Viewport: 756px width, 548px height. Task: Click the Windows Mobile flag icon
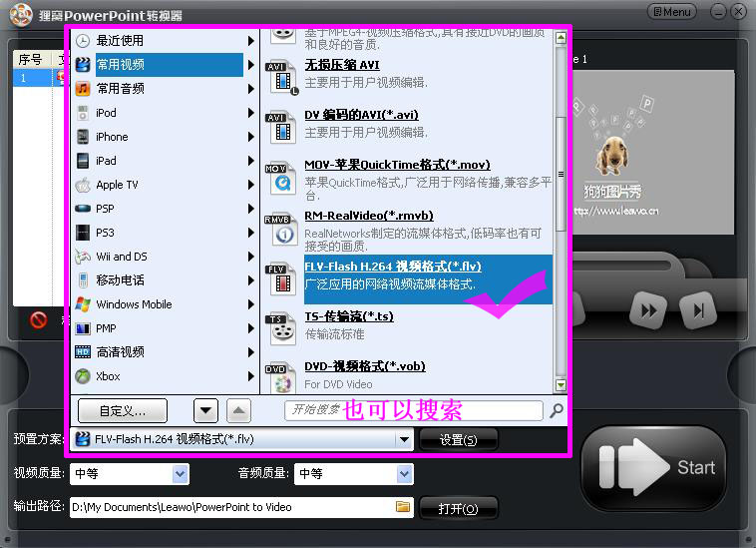pyautogui.click(x=83, y=304)
